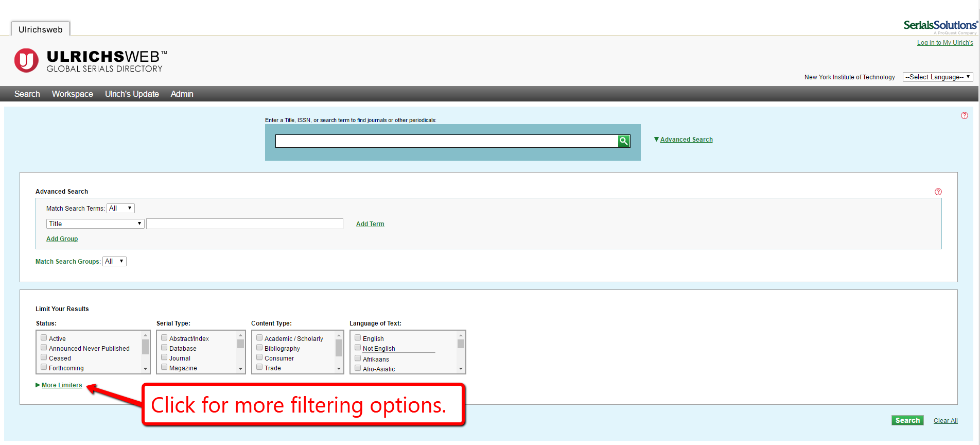Check English language of text
Image resolution: width=980 pixels, height=445 pixels.
[358, 338]
